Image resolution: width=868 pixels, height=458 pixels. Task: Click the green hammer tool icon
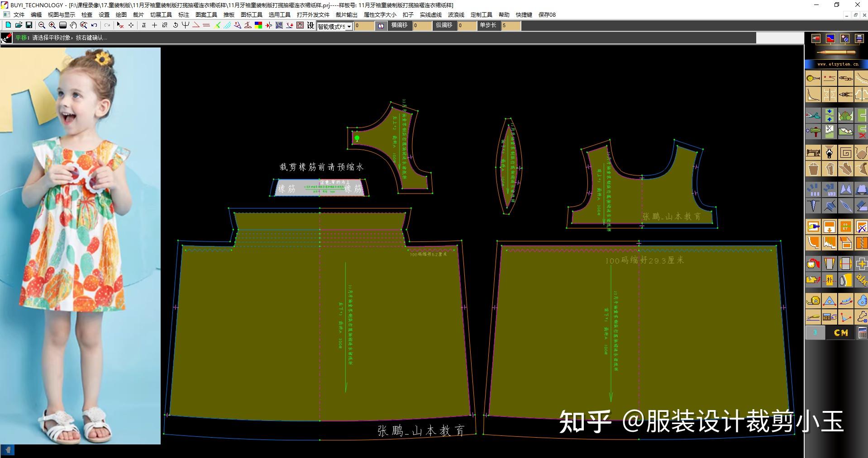tap(813, 132)
